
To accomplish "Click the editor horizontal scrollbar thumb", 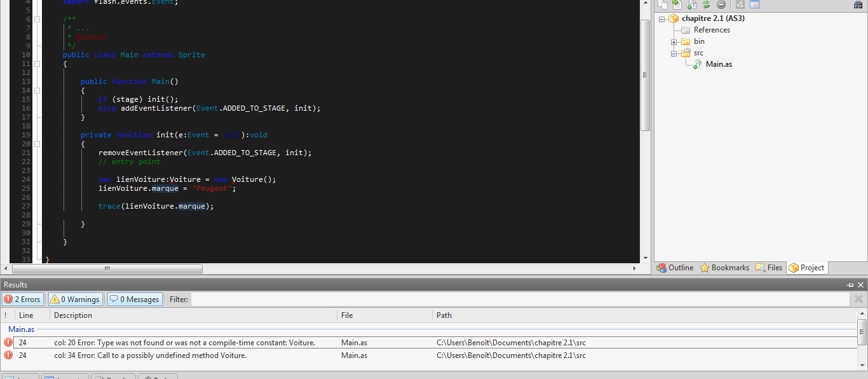I will [x=107, y=268].
